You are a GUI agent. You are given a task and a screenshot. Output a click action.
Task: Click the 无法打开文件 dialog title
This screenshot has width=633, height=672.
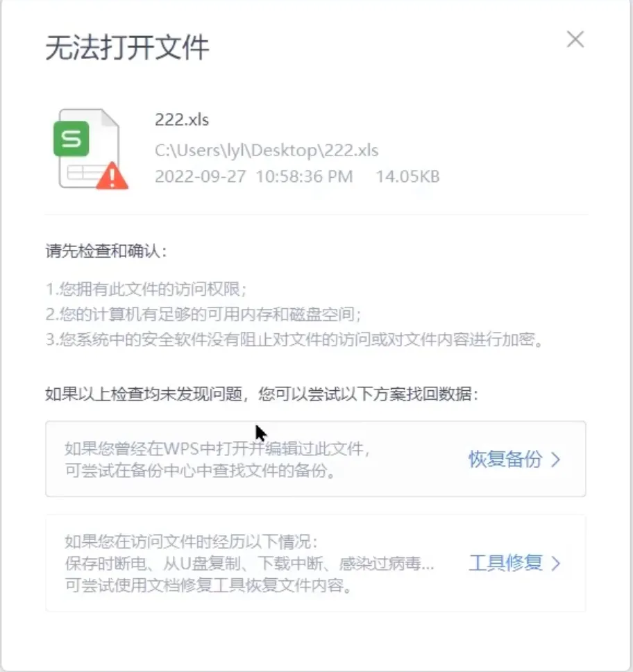click(x=127, y=48)
